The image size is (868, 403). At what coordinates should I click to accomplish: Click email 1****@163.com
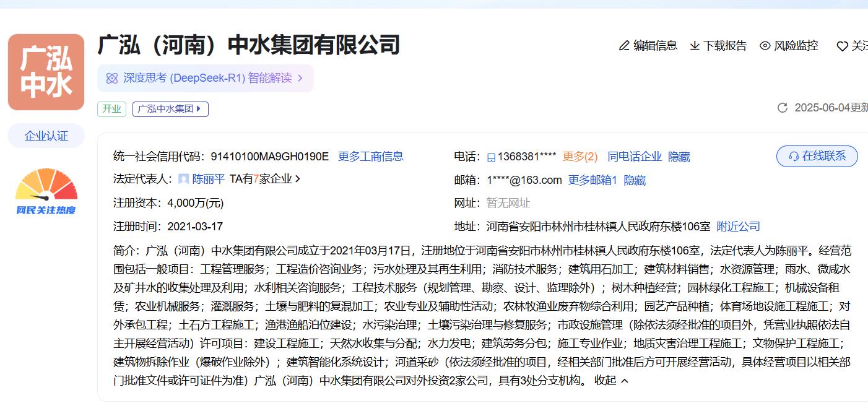[x=524, y=180]
